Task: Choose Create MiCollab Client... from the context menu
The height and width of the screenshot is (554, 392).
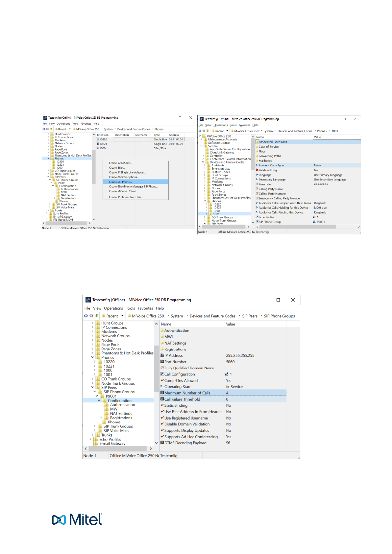Action: 135,191
